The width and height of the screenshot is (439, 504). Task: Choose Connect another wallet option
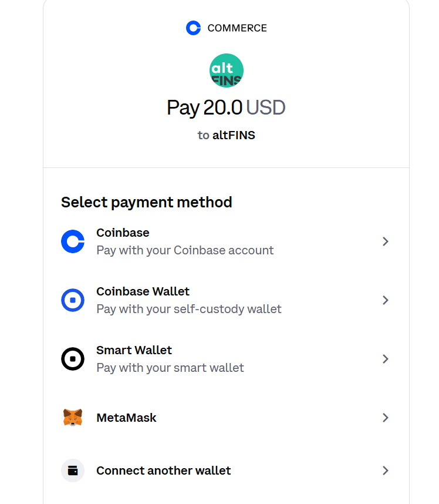tap(163, 471)
